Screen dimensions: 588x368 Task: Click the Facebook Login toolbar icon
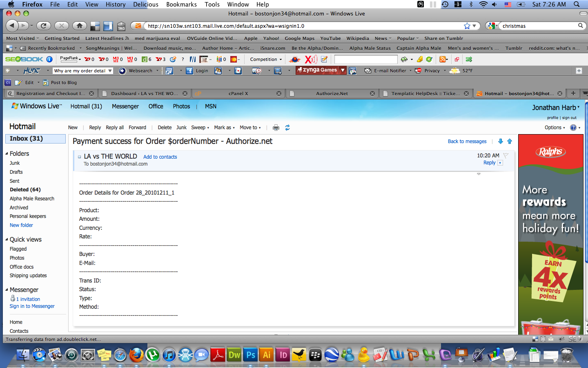click(x=197, y=71)
